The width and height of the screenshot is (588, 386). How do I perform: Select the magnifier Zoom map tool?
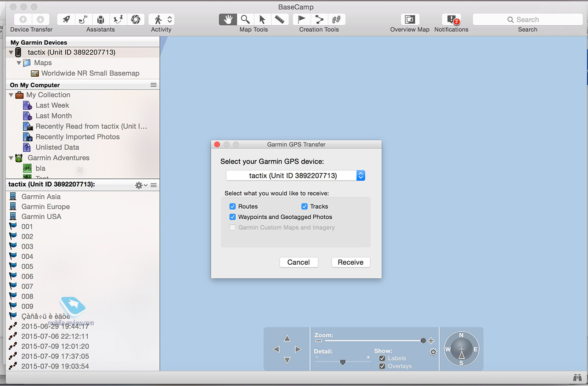[245, 19]
